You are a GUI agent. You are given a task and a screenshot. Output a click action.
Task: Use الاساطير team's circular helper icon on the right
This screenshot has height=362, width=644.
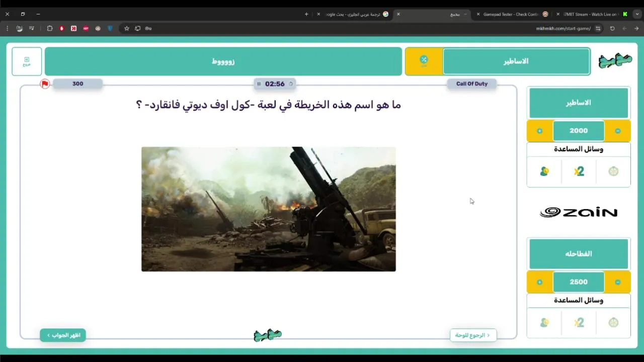pos(613,171)
